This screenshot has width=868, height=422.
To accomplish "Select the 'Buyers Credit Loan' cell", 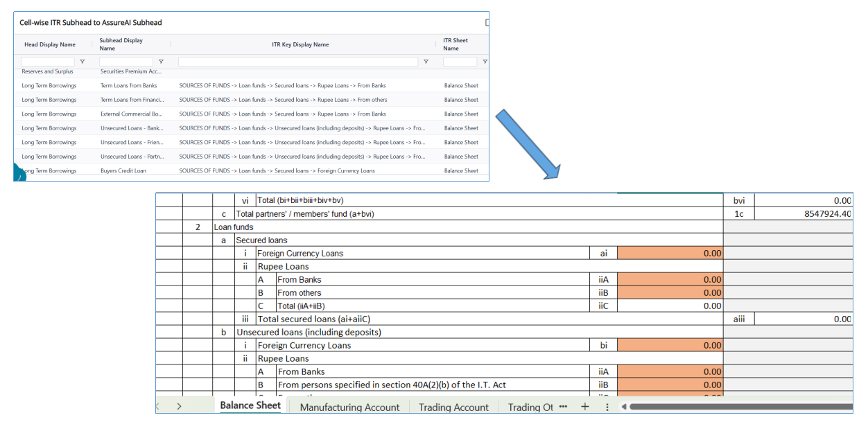I will coord(123,170).
